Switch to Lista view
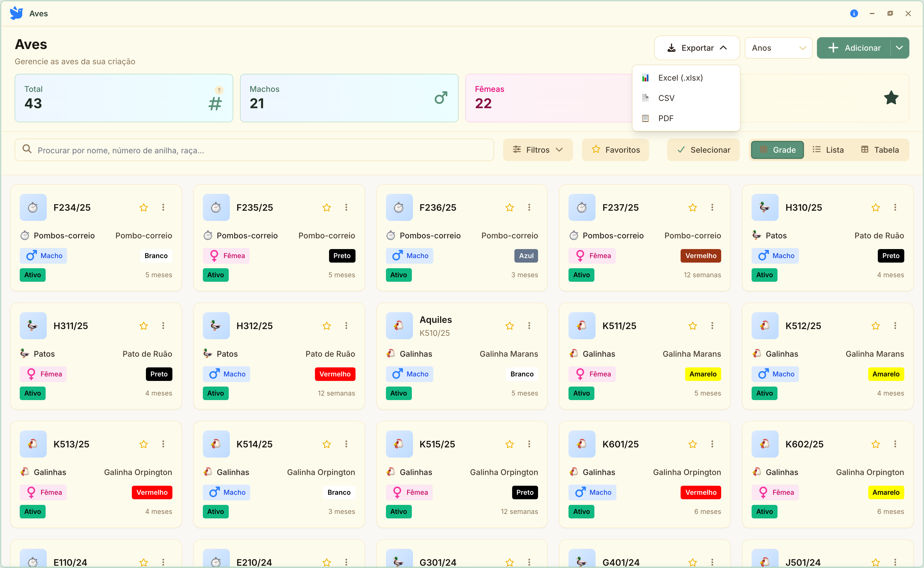Viewport: 924px width, 568px height. point(828,150)
